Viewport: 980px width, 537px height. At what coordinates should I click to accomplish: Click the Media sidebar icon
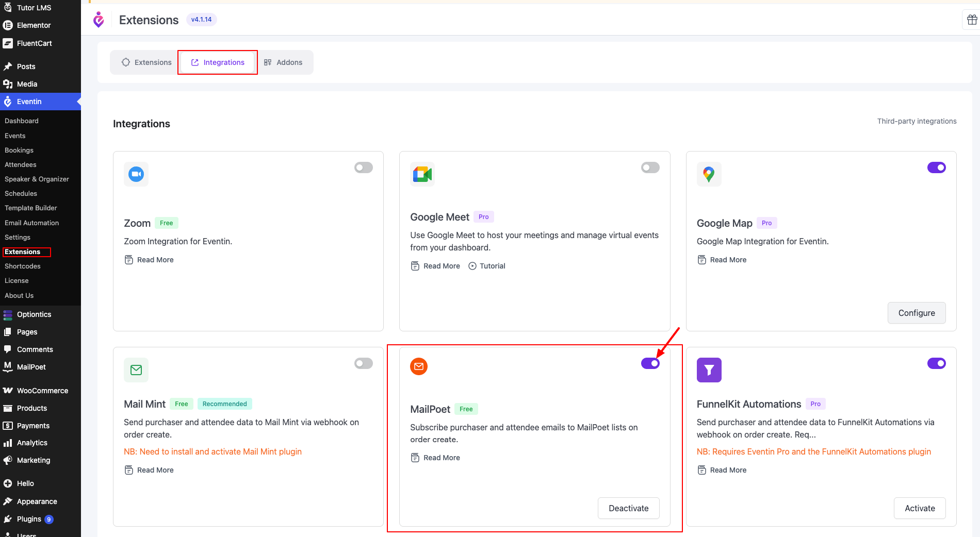click(x=8, y=84)
